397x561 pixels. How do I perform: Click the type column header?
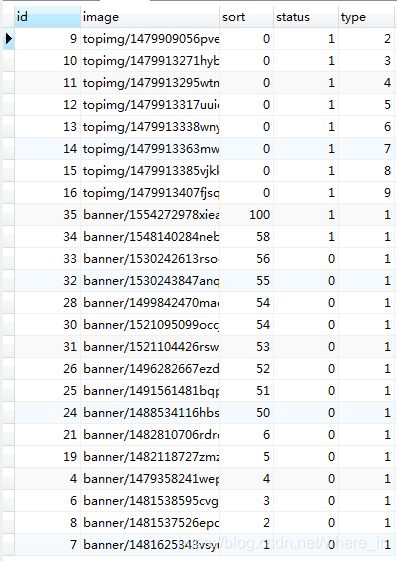click(366, 17)
